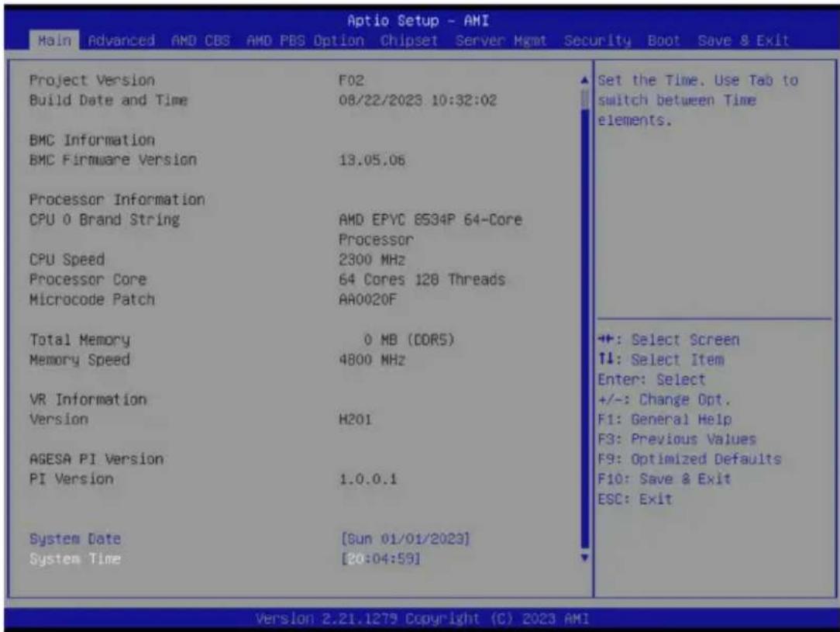Open the Server Mgmt tab
This screenshot has height=632, width=840.
coord(501,41)
